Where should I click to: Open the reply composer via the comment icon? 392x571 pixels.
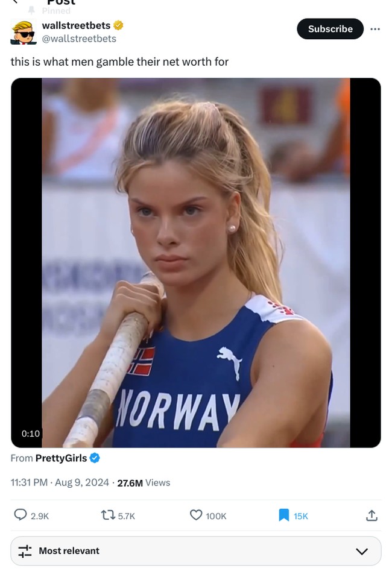tap(20, 516)
